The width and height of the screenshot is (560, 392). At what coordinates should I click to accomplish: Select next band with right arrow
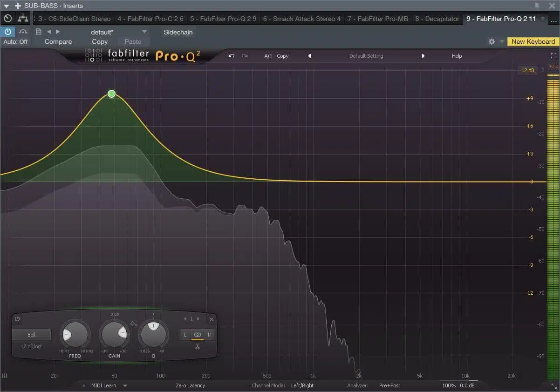(198, 319)
